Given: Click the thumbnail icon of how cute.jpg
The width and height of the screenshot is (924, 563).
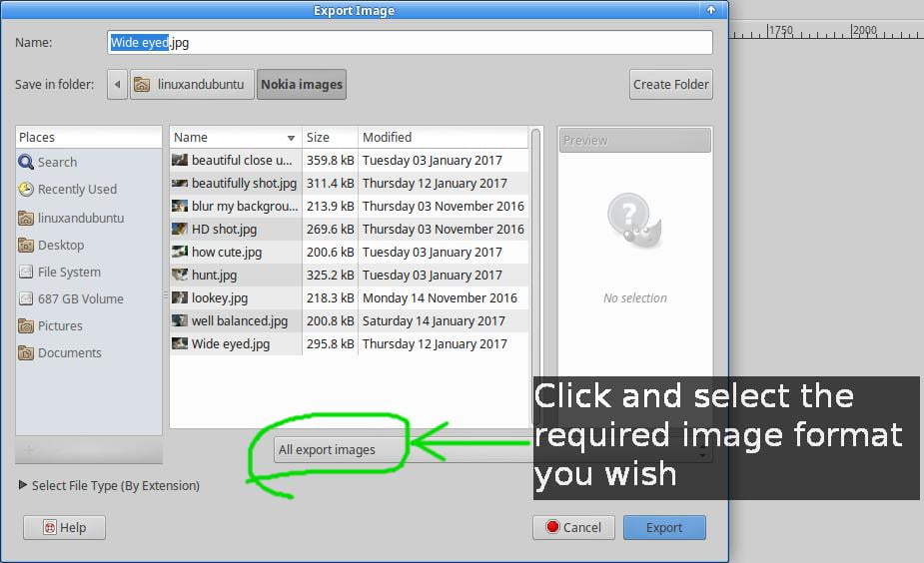Looking at the screenshot, I should pos(180,252).
